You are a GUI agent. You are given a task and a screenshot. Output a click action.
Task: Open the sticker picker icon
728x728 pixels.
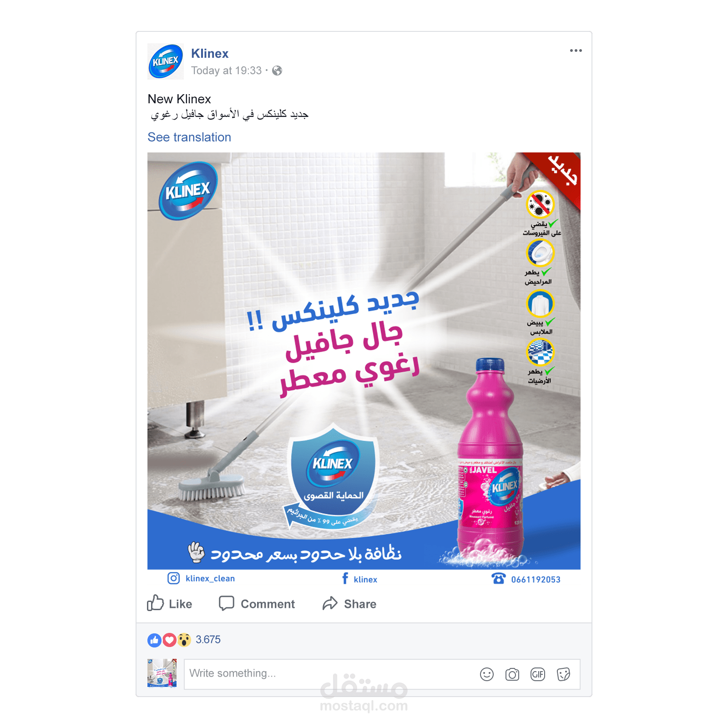563,674
